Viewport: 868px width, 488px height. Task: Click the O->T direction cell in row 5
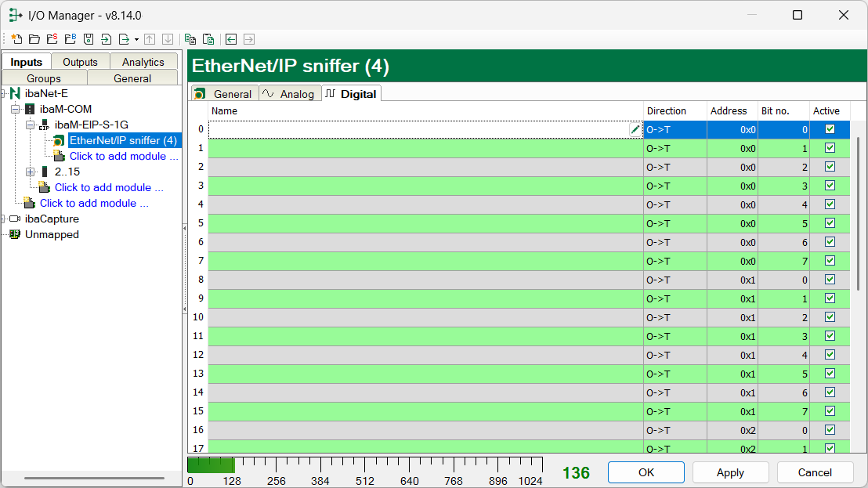tap(675, 223)
